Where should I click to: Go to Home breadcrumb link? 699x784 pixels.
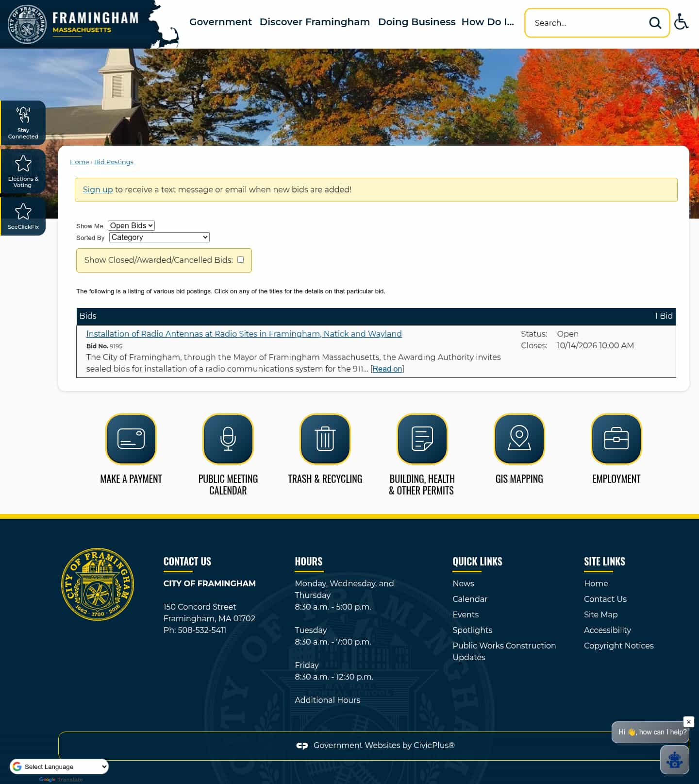[x=80, y=162]
